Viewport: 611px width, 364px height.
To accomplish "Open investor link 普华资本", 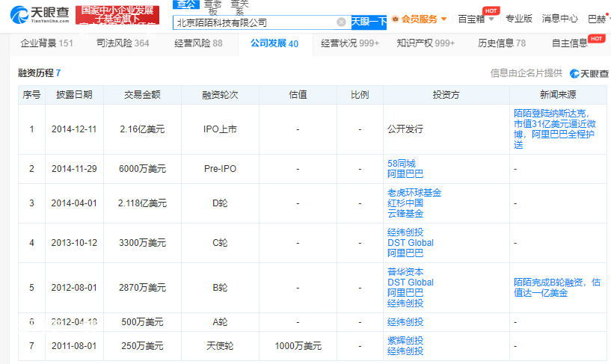I will (x=405, y=272).
